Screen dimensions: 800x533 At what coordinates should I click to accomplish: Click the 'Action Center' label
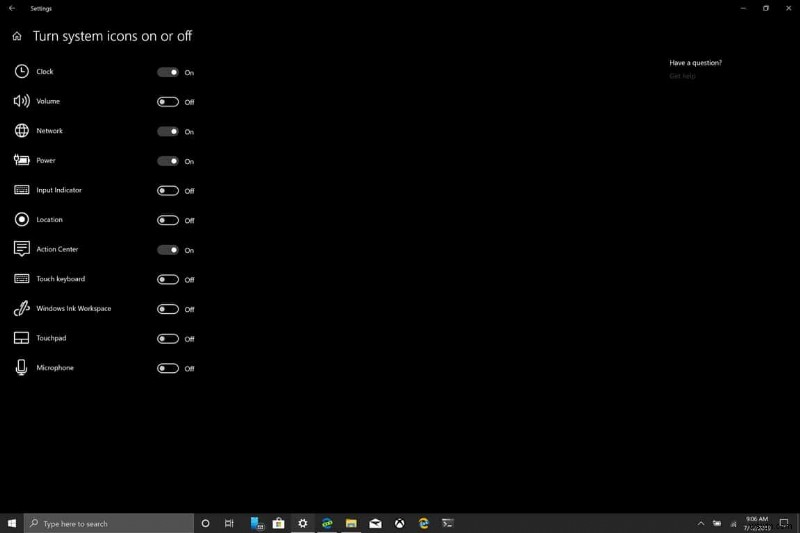click(57, 249)
